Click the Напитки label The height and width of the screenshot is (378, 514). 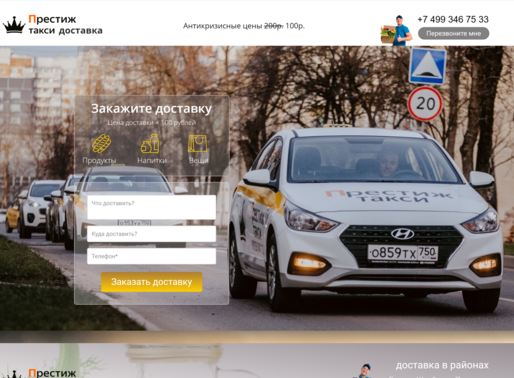[152, 160]
